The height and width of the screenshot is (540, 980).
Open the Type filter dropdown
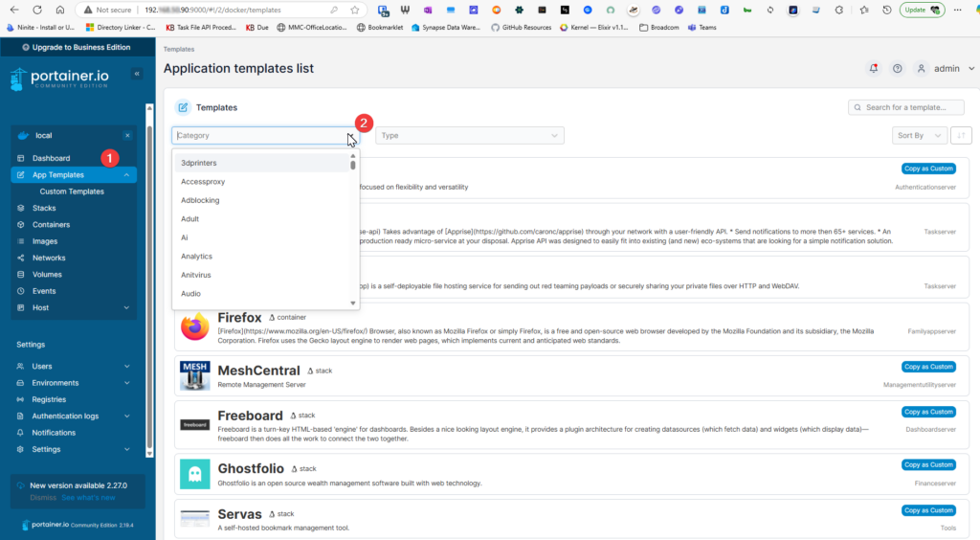tap(469, 136)
